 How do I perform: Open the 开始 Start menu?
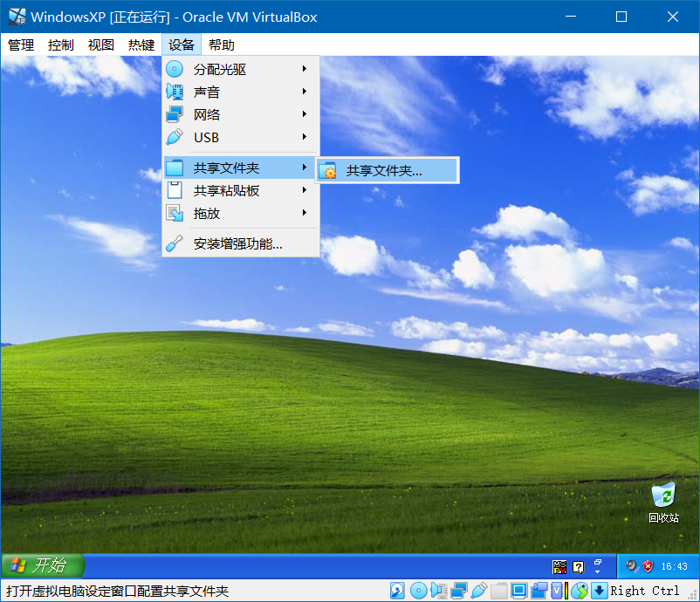tap(43, 566)
